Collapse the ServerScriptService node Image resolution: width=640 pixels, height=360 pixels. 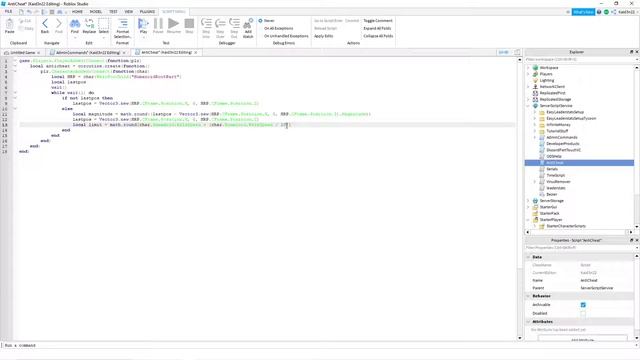pos(528,106)
